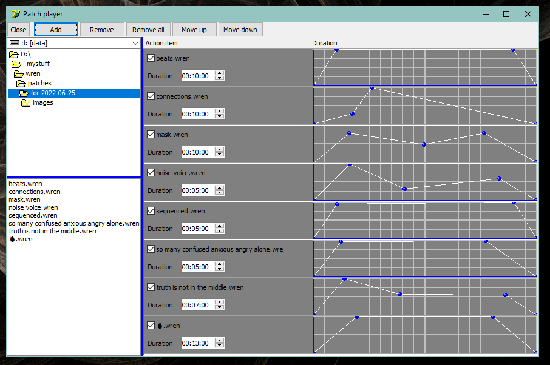Screen dimensions: 550x365
Task: Select the last file in the file list
Action: click(21, 239)
